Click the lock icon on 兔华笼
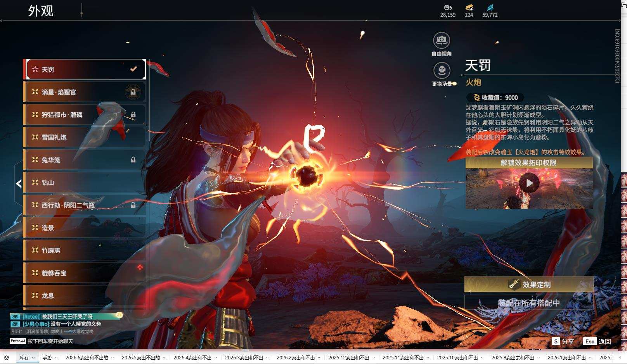The image size is (627, 364). pos(133,160)
